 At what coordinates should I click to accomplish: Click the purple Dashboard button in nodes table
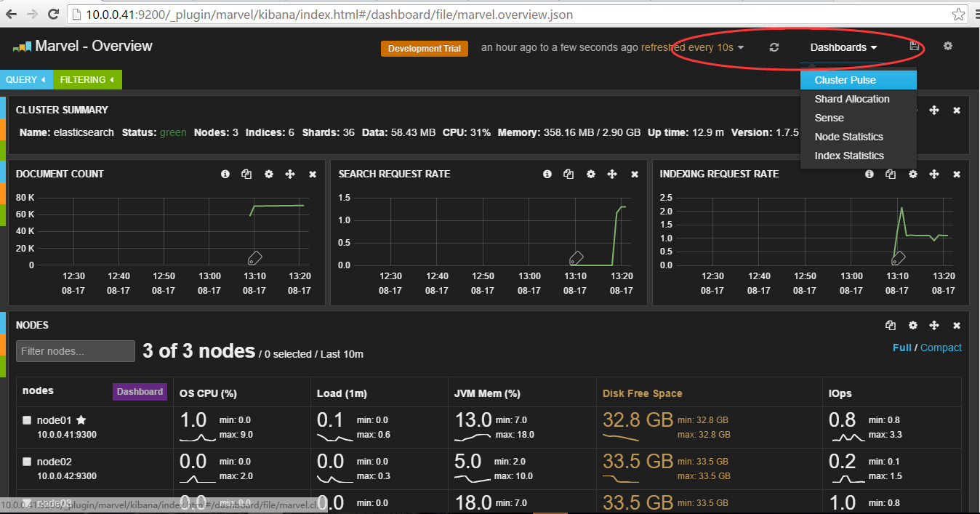tap(140, 392)
